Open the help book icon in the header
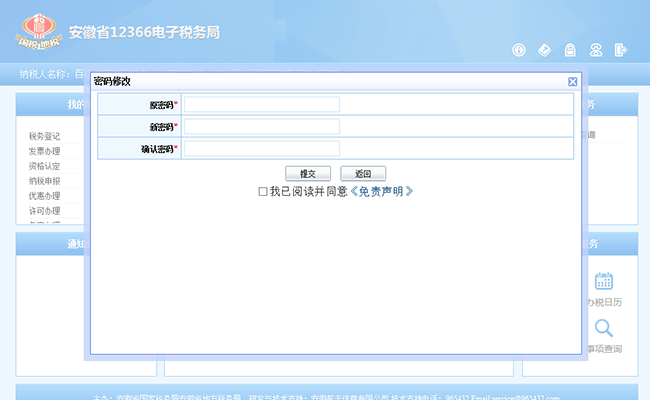Image resolution: width=650 pixels, height=400 pixels. pos(544,50)
